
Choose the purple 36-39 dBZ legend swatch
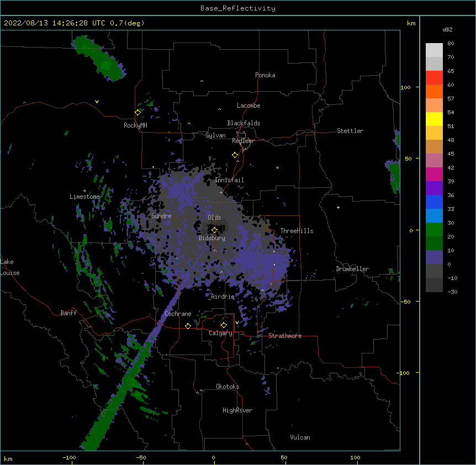point(434,188)
